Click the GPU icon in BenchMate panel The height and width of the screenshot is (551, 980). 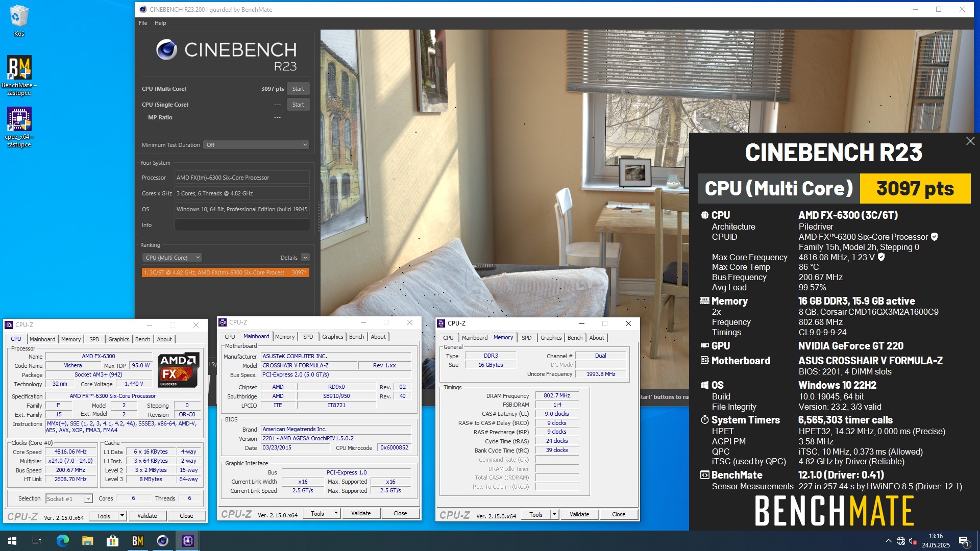[x=704, y=346]
